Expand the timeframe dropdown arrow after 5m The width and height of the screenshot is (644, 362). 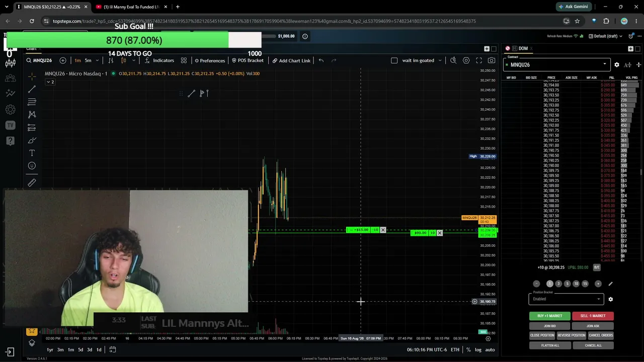pos(97,60)
